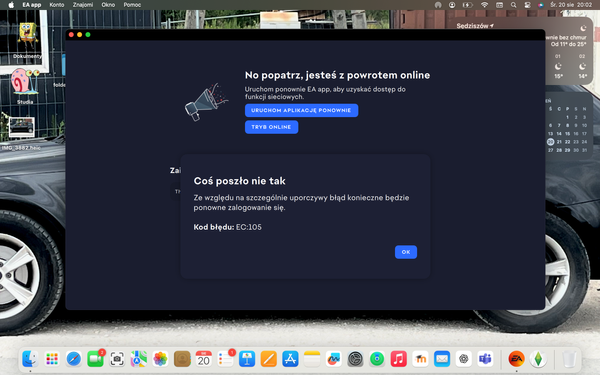Open The Sims from the dock
Screen dimensions: 600x375
point(538,359)
